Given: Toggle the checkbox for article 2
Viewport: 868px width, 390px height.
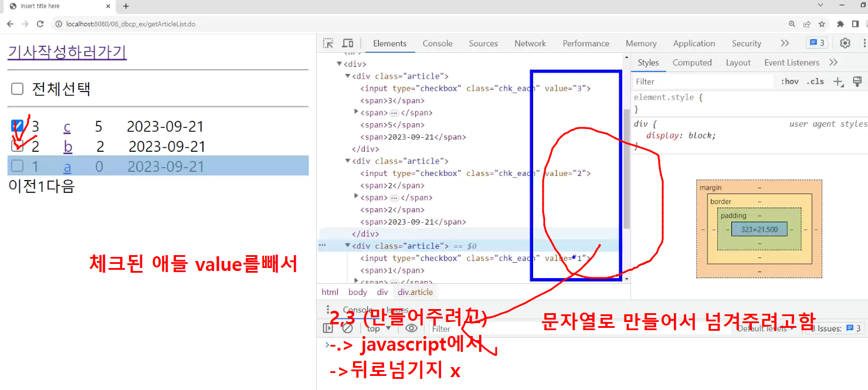Looking at the screenshot, I should [18, 145].
